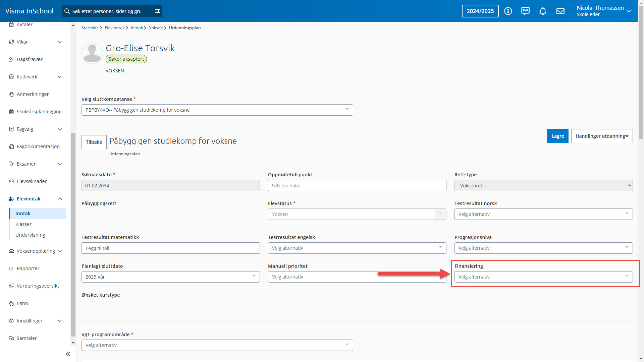This screenshot has height=362, width=644.
Task: Click the Kodeverk database icon
Action: coord(11,77)
